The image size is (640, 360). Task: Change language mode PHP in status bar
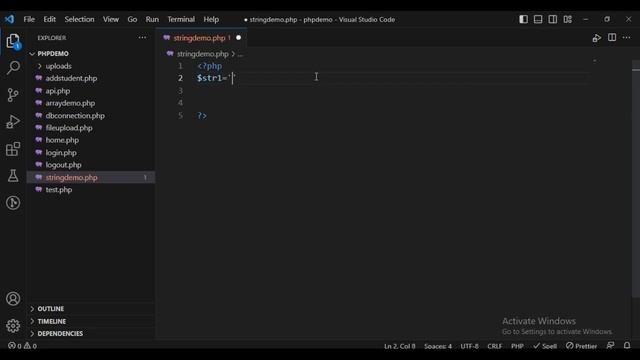[517, 346]
